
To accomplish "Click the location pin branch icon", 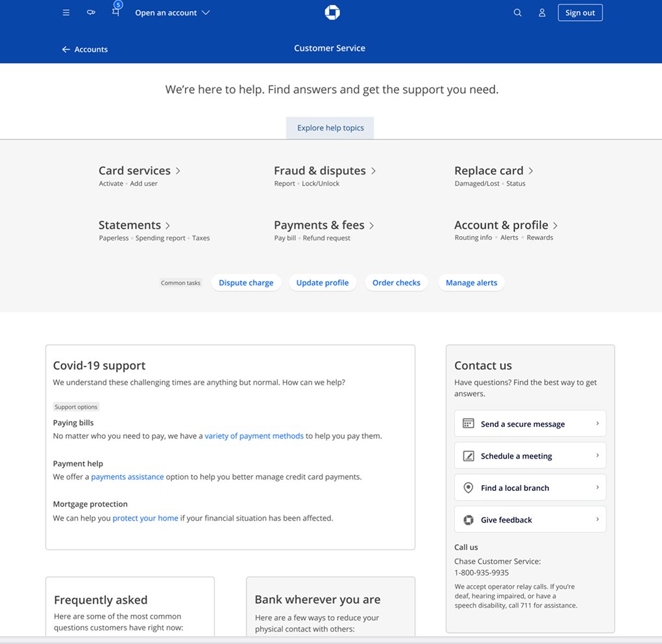I will click(x=468, y=488).
